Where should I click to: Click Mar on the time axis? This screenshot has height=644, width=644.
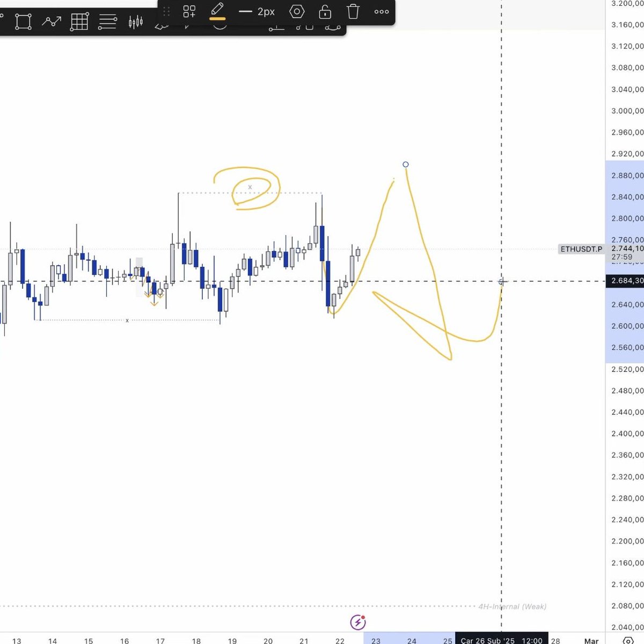[x=591, y=640]
